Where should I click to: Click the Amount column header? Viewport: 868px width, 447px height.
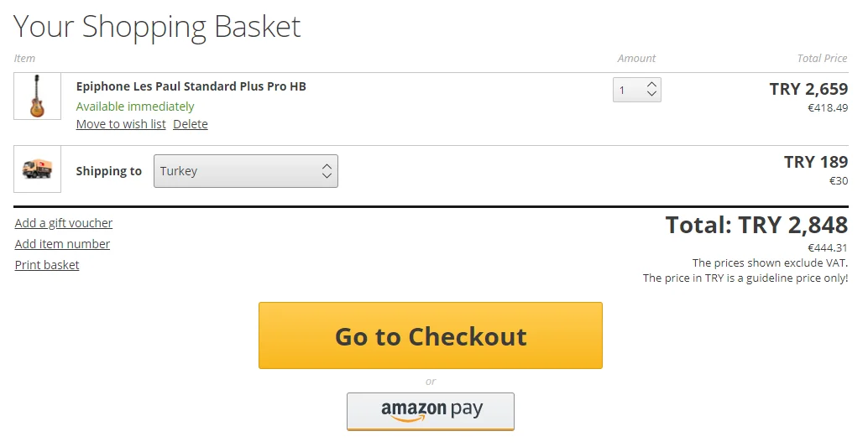coord(636,59)
